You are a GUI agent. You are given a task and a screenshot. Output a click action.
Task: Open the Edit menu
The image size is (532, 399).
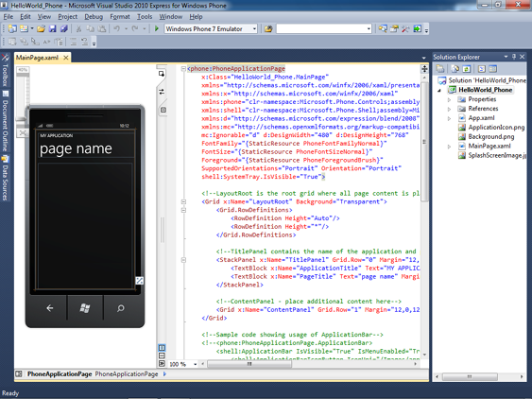point(26,17)
